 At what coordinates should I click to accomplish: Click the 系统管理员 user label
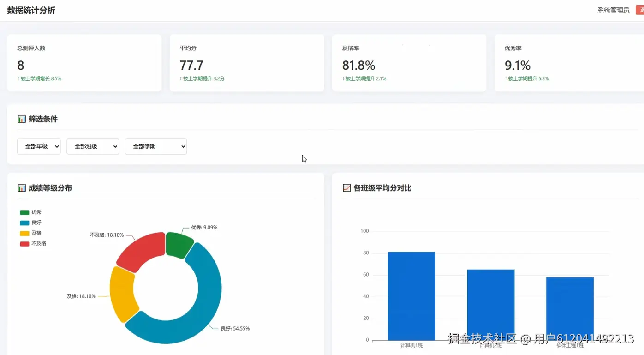coord(614,10)
